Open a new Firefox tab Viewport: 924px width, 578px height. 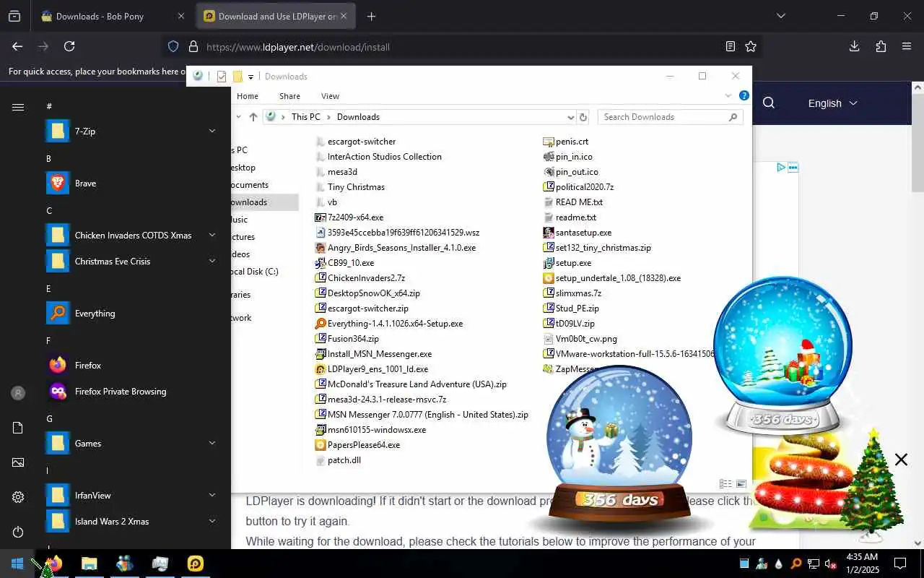pos(371,16)
